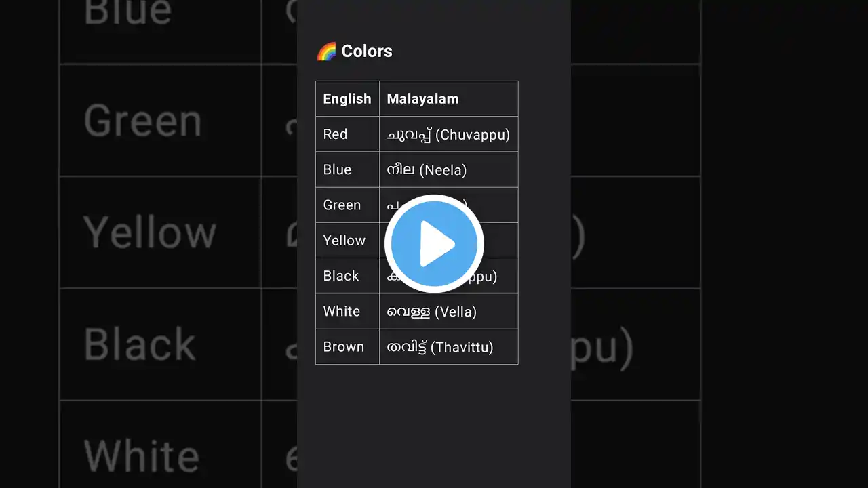The height and width of the screenshot is (488, 868).
Task: Click the Red cell
Action: [347, 134]
